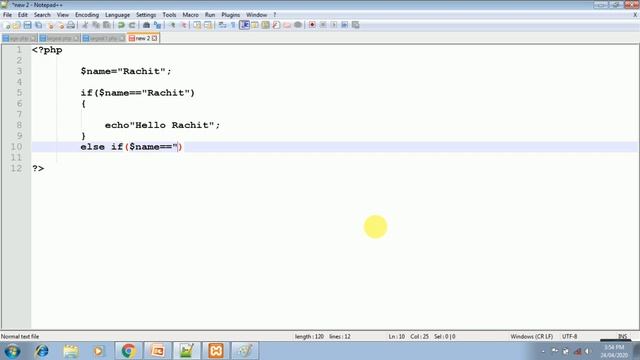This screenshot has width=640, height=360.
Task: Open the View menu
Action: pos(62,15)
